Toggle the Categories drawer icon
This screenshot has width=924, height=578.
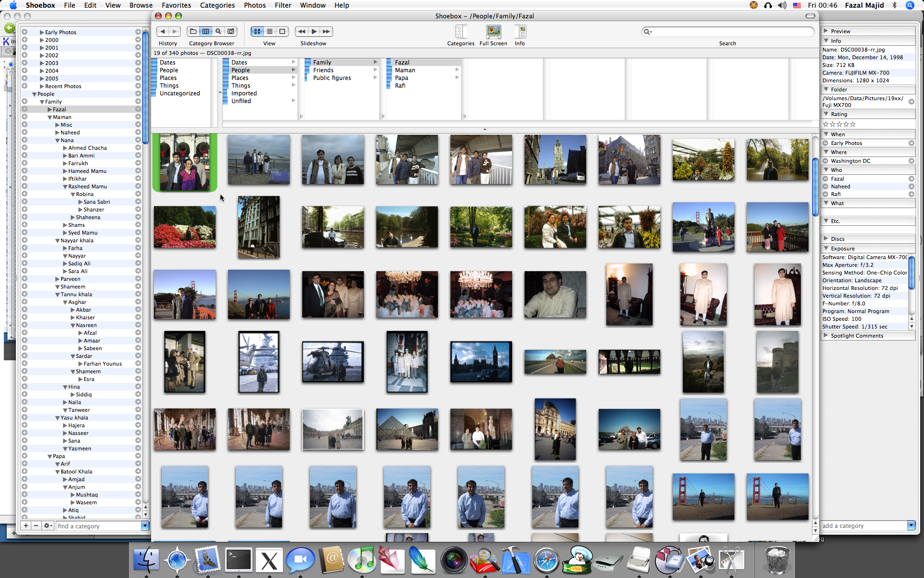[460, 32]
